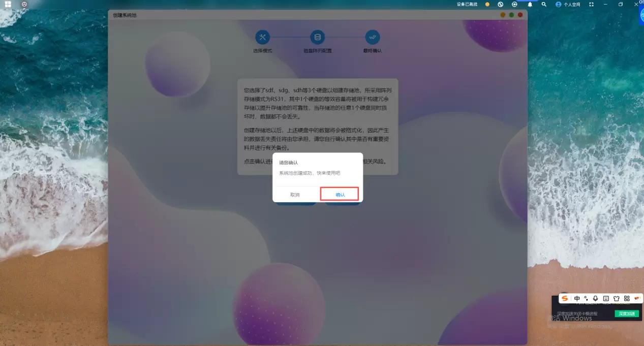This screenshot has height=346, width=644.
Task: Click the green 深度加速 button
Action: [626, 313]
